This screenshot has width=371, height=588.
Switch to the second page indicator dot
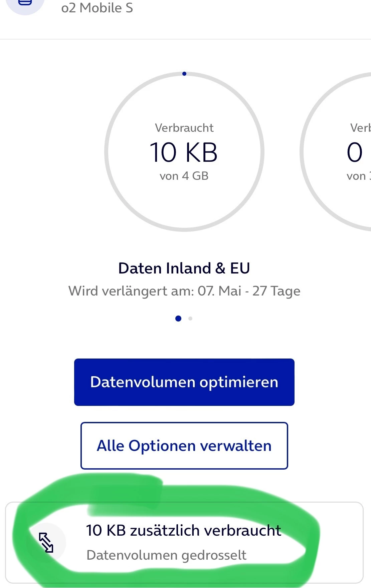click(190, 319)
